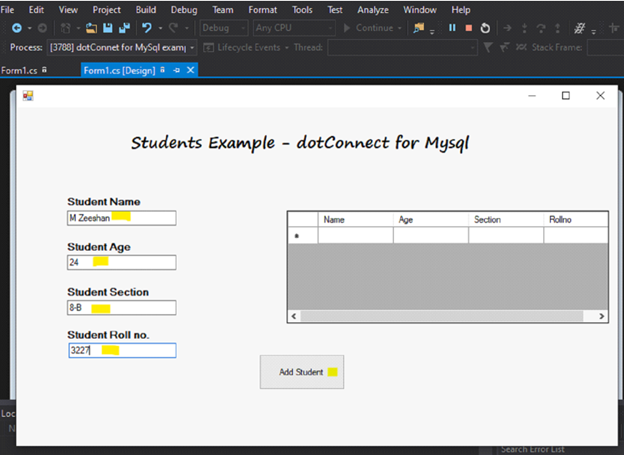624x455 pixels.
Task: Stop debugging with the red square
Action: (469, 28)
